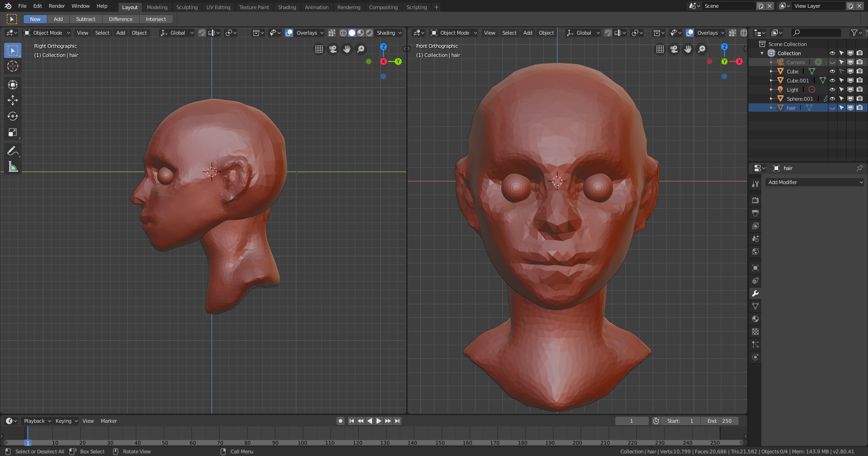Play the animation forward
Image resolution: width=868 pixels, height=456 pixels.
click(379, 421)
